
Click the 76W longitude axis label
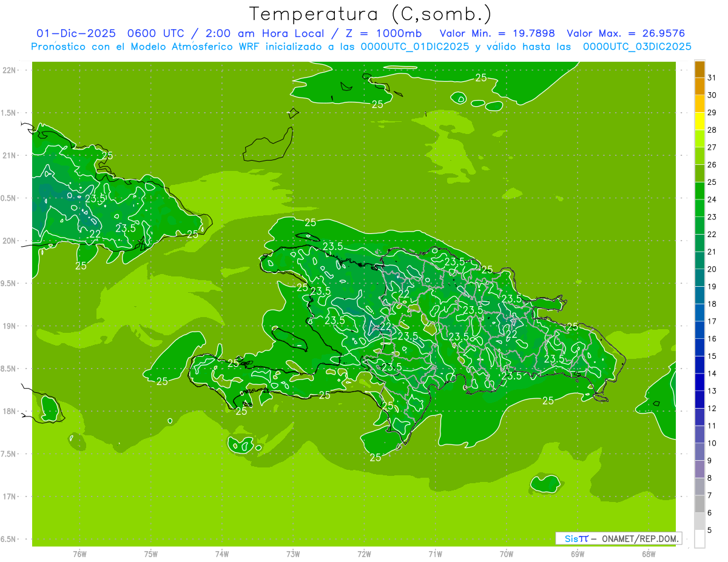click(79, 554)
